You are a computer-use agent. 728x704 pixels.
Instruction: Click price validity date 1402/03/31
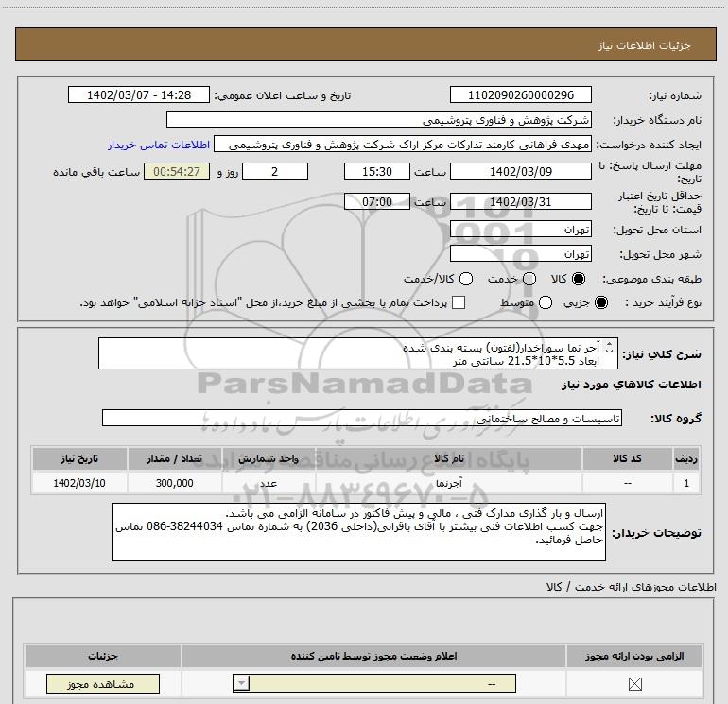[x=520, y=201]
